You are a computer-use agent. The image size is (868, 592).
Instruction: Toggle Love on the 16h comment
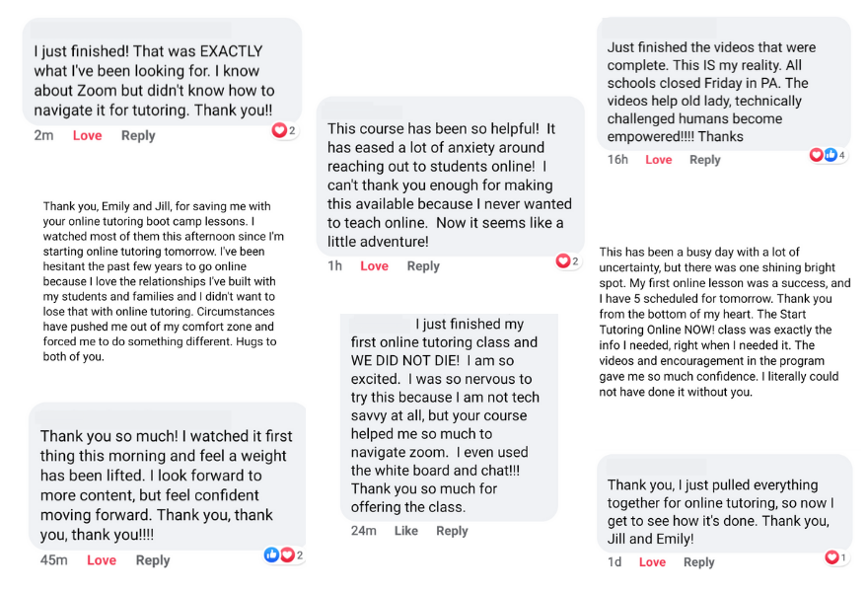(x=658, y=160)
